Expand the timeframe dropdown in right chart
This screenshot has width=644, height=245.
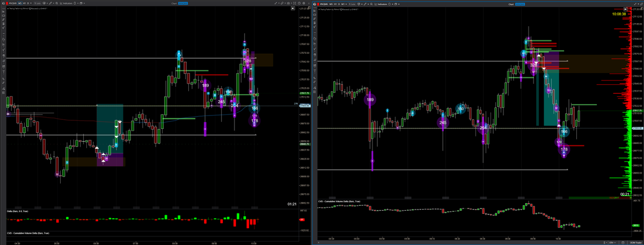[x=346, y=4]
